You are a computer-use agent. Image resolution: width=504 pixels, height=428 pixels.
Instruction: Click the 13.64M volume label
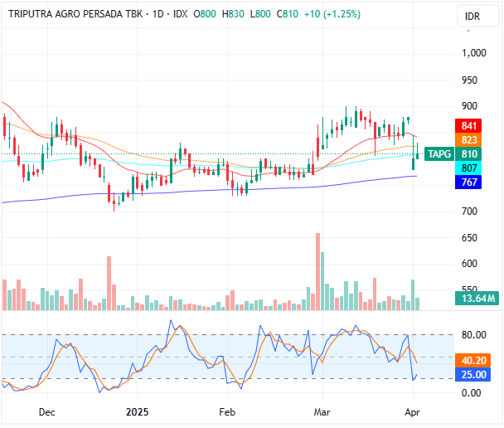click(477, 298)
